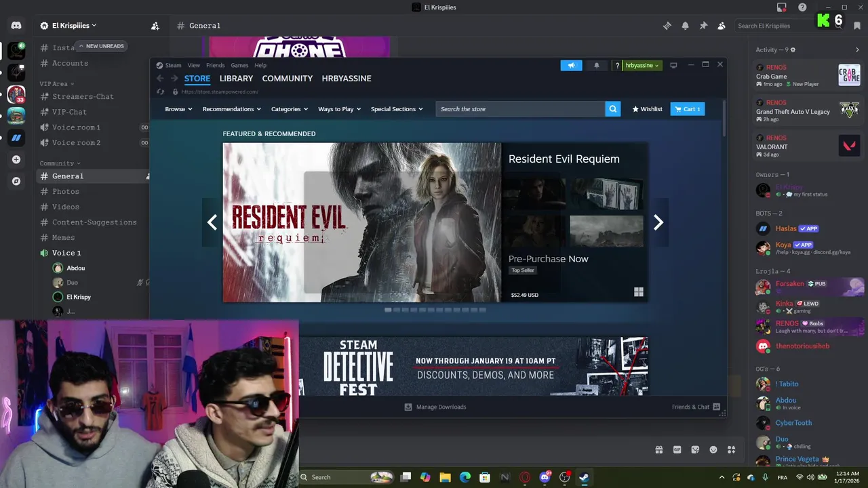Open GIF picker in Discord chat bar
The width and height of the screenshot is (868, 488).
pyautogui.click(x=677, y=449)
